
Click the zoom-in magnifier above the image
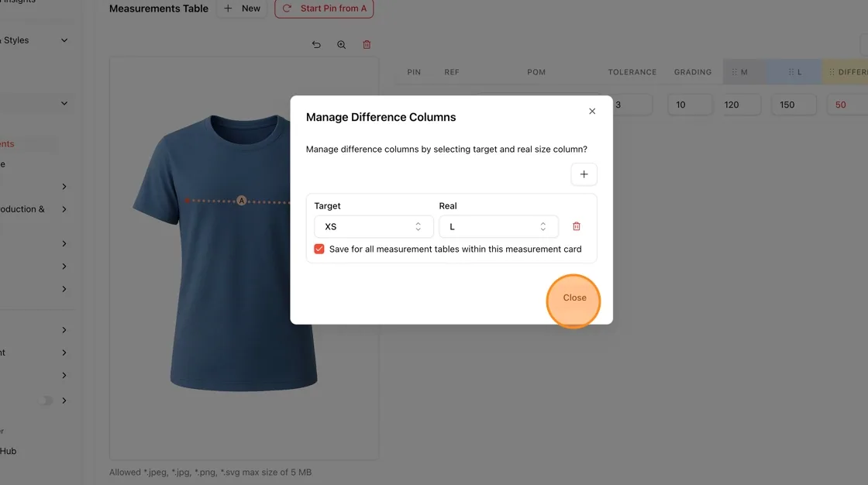342,45
